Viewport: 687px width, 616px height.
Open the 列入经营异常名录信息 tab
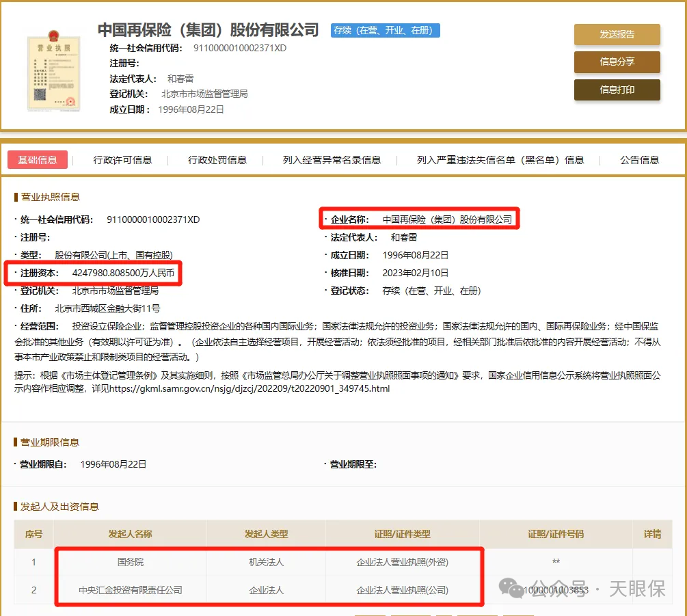click(x=331, y=159)
